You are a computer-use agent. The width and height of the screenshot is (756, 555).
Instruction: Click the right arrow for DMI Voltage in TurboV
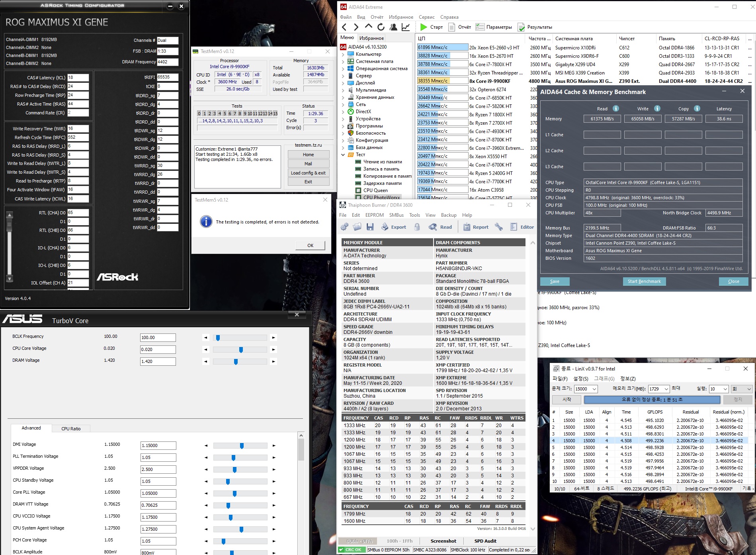tap(273, 446)
